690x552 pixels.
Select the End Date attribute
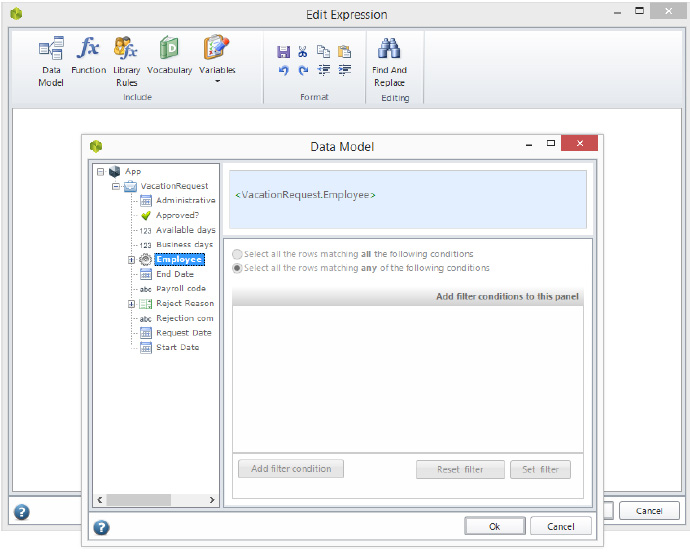point(175,274)
